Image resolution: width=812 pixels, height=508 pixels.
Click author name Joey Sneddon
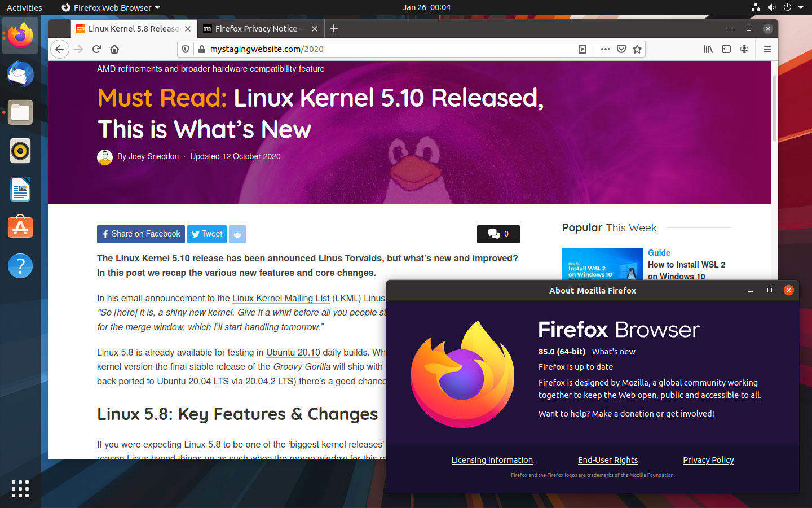(x=153, y=156)
